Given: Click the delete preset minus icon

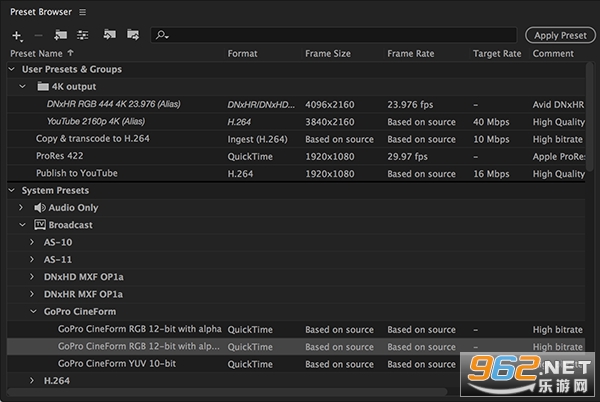Looking at the screenshot, I should pyautogui.click(x=38, y=36).
